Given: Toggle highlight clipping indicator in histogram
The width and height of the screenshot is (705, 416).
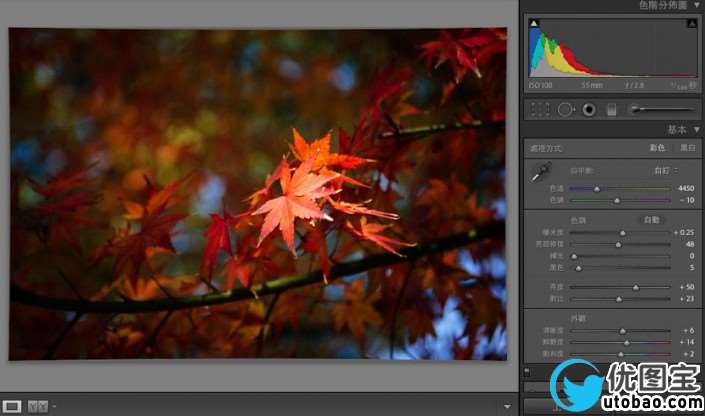Looking at the screenshot, I should point(691,24).
